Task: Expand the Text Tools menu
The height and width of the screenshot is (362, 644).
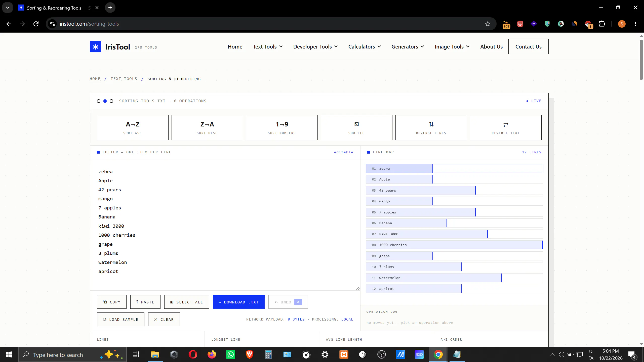Action: click(x=268, y=47)
